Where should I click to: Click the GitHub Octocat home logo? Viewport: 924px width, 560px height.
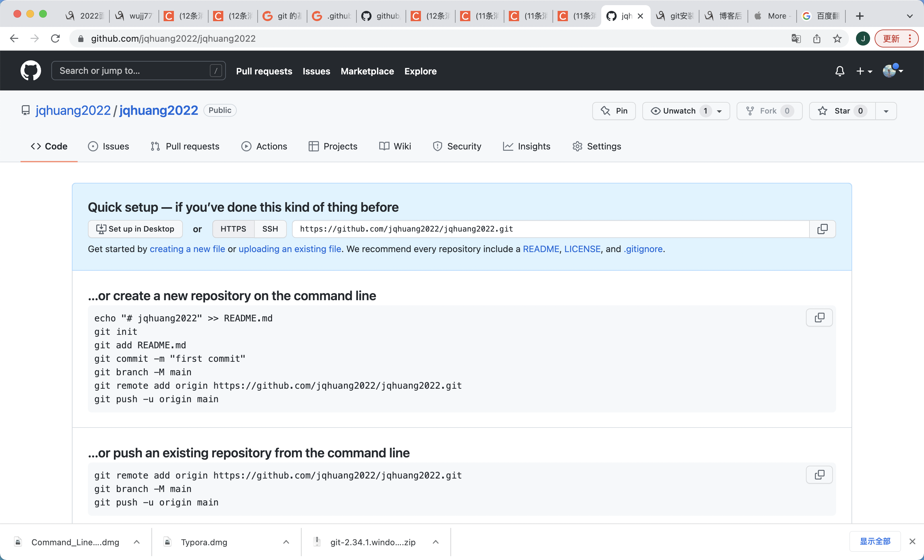(x=30, y=71)
